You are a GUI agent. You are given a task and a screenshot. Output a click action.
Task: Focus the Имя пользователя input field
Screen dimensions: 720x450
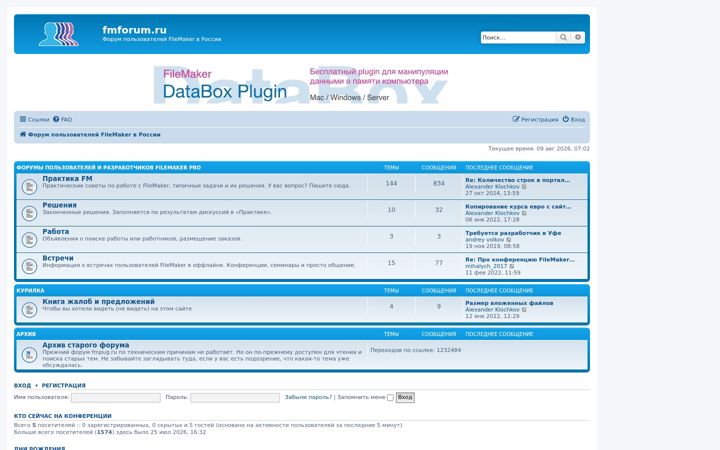116,398
